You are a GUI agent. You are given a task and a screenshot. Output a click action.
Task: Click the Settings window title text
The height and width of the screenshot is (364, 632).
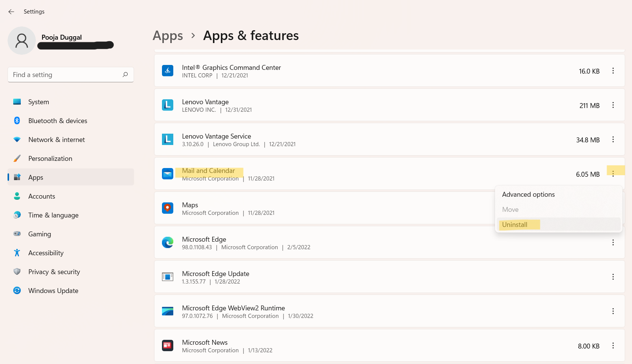(34, 12)
